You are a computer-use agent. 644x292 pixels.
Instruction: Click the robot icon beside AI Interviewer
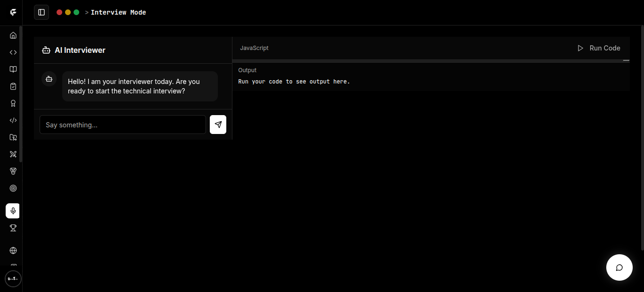tap(46, 50)
